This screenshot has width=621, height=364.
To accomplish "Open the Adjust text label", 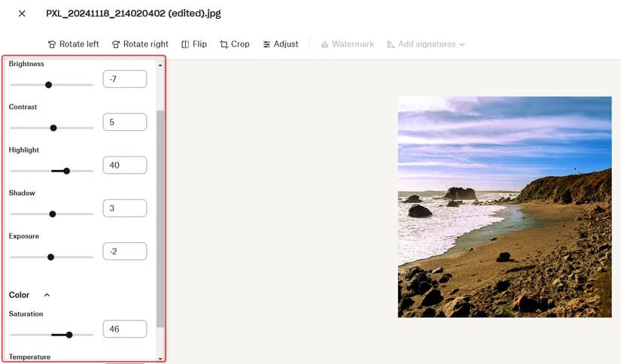I will [286, 44].
